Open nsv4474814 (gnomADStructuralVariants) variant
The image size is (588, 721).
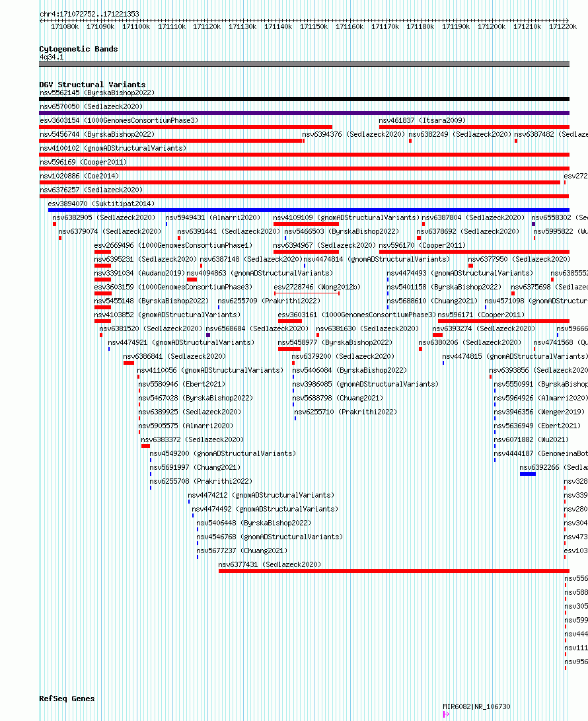(x=377, y=259)
